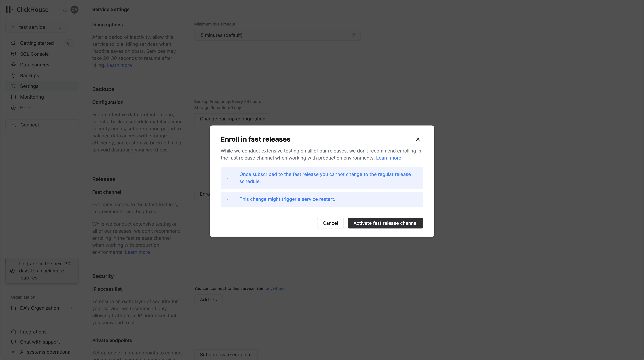
Task: Click Learn more link in dialog
Action: tap(388, 158)
